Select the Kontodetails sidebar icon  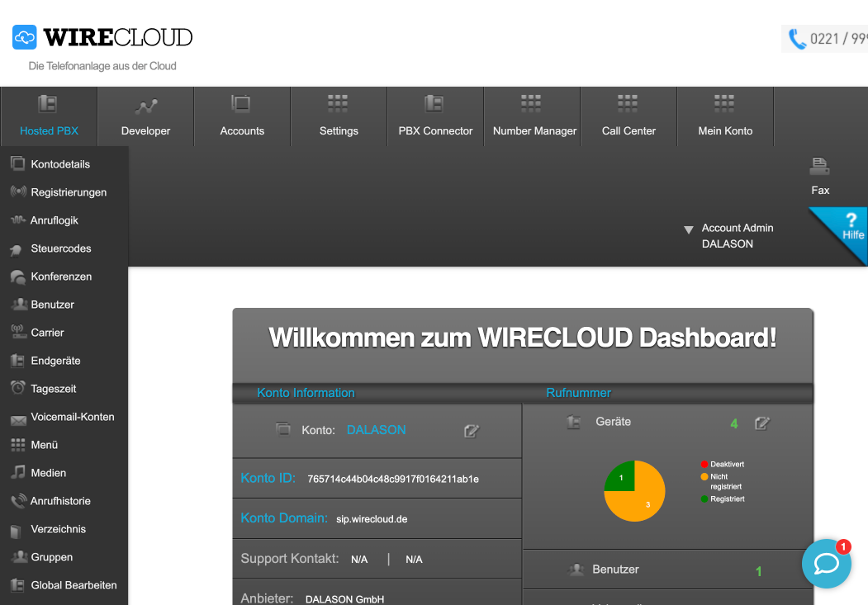[17, 163]
